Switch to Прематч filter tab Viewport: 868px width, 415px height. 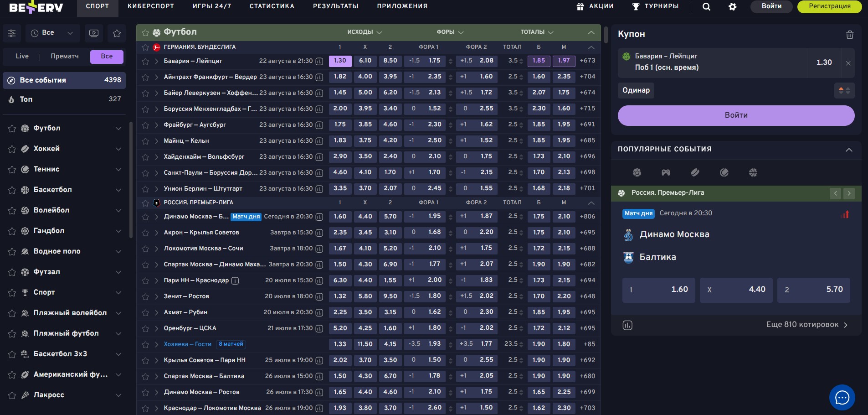click(x=65, y=57)
